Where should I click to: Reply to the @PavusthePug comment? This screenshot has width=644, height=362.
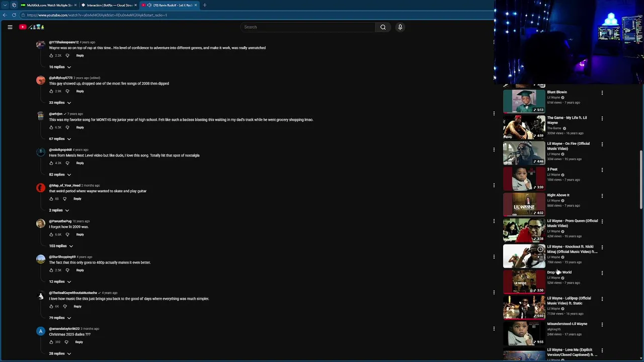point(80,234)
